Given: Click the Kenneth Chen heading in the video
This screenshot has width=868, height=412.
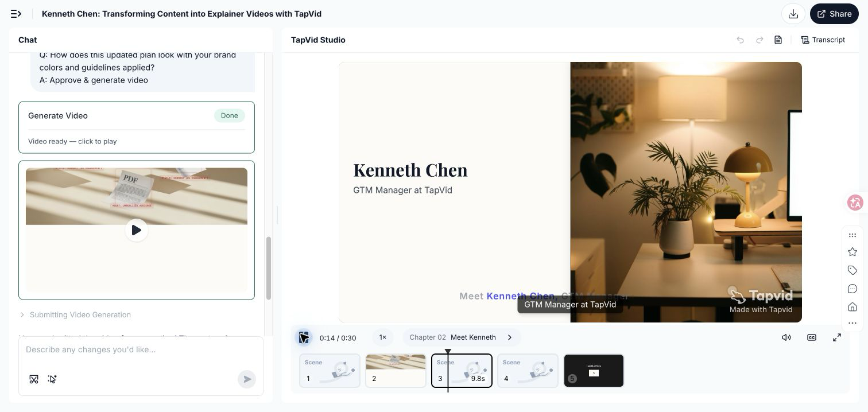Looking at the screenshot, I should click(x=410, y=170).
